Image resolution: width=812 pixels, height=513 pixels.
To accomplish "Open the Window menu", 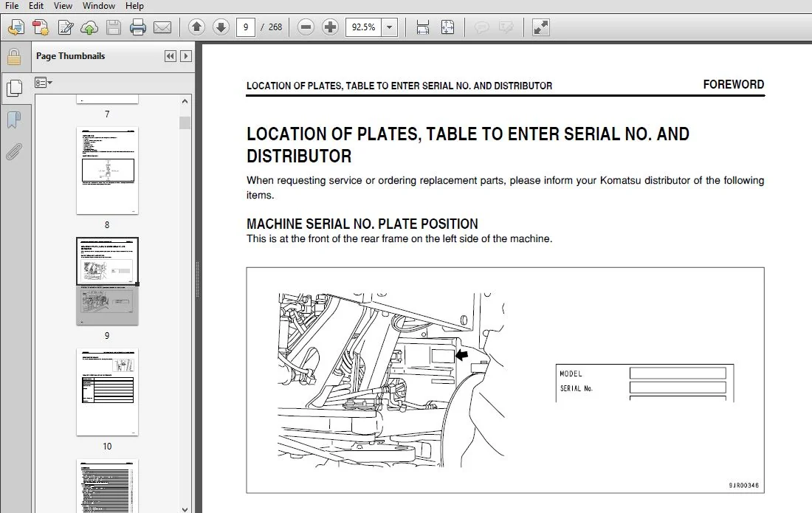I will [98, 6].
